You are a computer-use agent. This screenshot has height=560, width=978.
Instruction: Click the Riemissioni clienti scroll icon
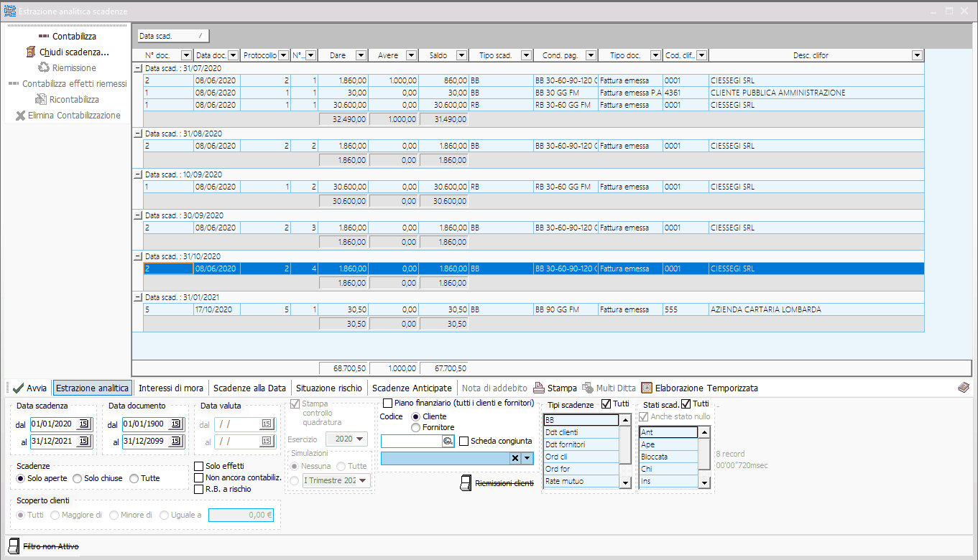pos(466,483)
